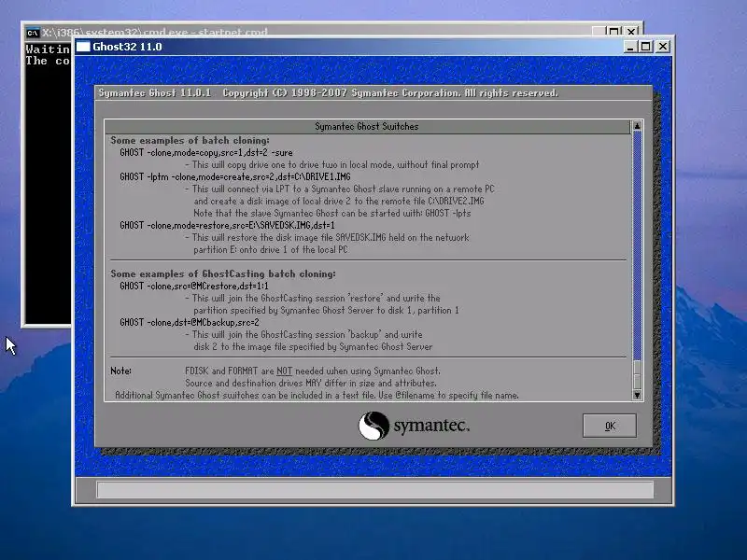Click the Symantec logo

click(414, 426)
